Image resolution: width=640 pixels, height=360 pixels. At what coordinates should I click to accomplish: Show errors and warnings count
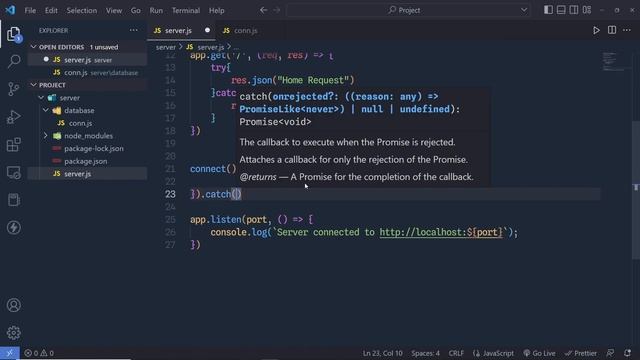(39, 353)
